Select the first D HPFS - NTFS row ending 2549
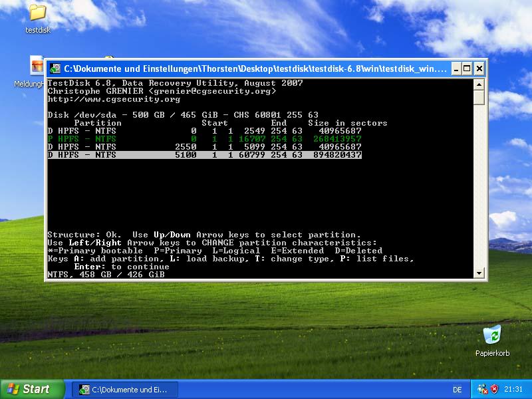The width and height of the screenshot is (532, 399). 205,131
